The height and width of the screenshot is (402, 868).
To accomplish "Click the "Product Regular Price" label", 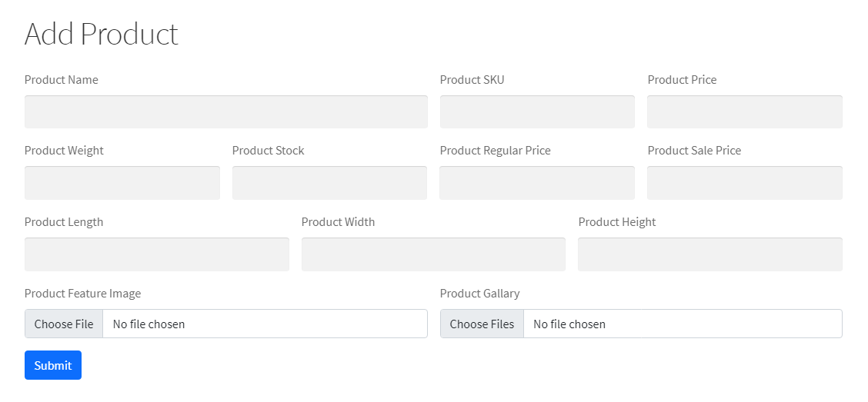I will click(x=495, y=151).
